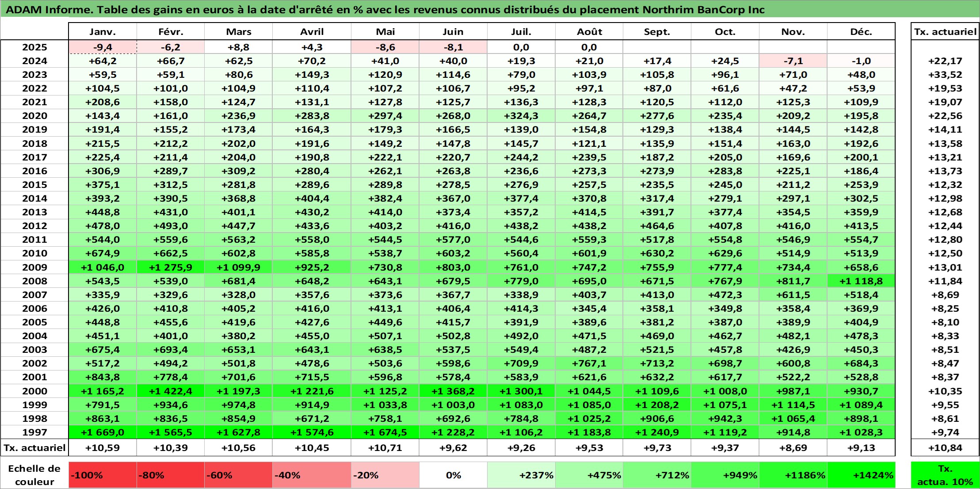Click the 1997 row label
The height and width of the screenshot is (489, 980).
coord(34,432)
